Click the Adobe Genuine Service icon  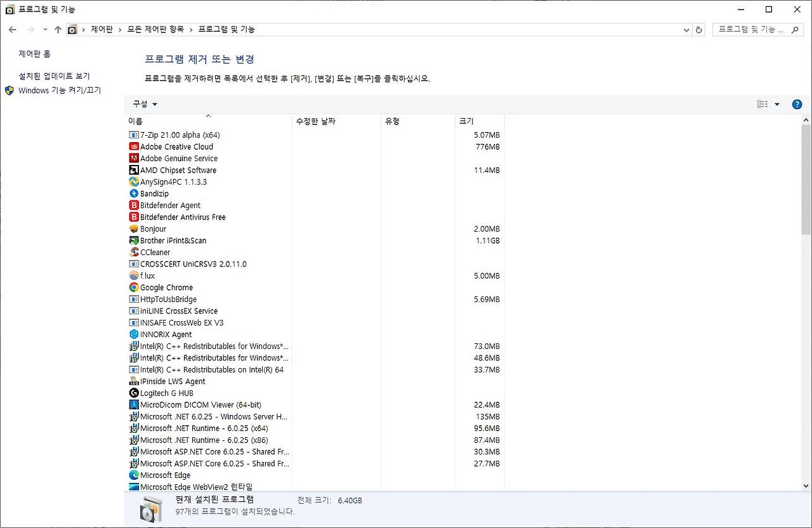tap(134, 159)
